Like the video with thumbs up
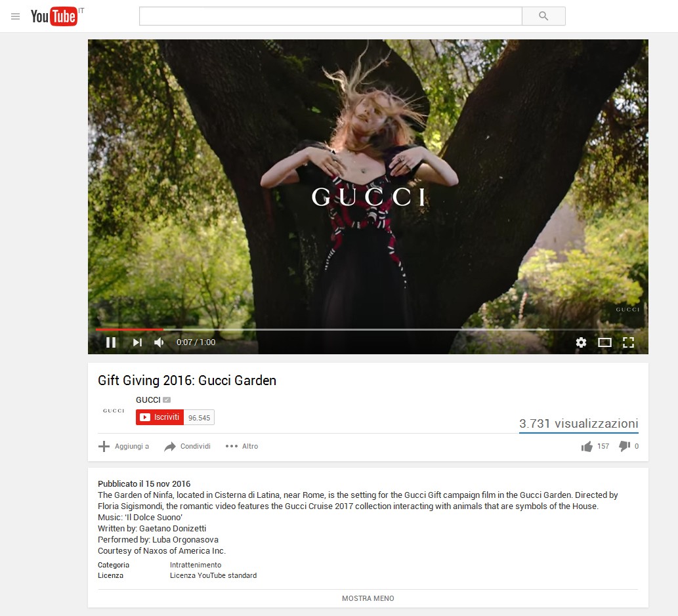This screenshot has width=678, height=616. point(587,447)
